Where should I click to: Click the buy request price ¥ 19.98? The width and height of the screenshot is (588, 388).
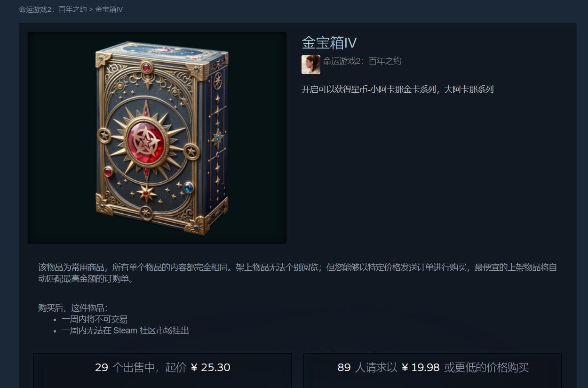coord(421,367)
